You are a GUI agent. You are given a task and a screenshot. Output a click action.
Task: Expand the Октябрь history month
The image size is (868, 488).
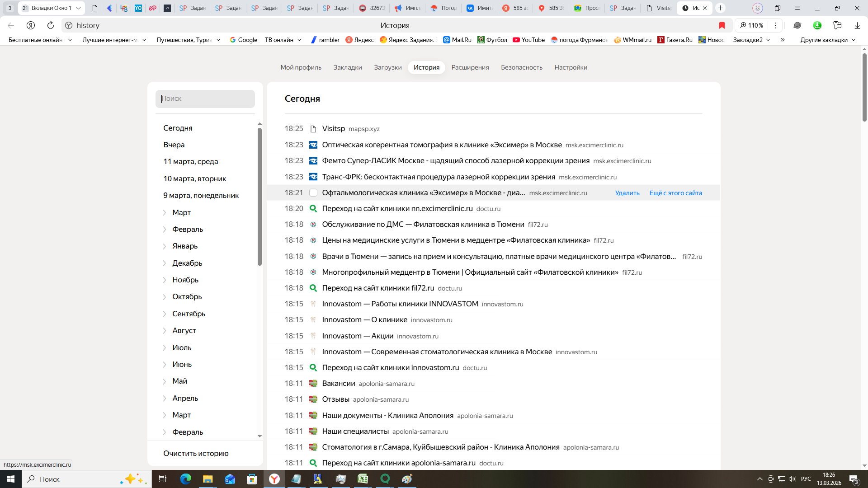click(x=165, y=297)
